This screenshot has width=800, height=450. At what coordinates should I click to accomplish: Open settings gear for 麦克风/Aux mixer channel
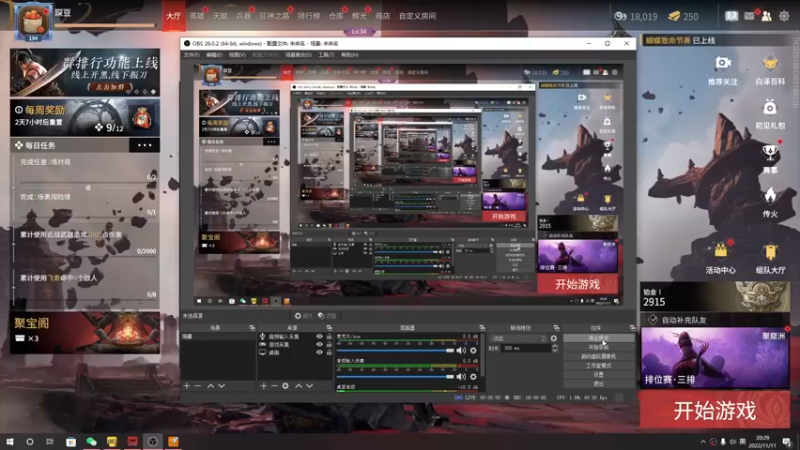click(x=473, y=351)
